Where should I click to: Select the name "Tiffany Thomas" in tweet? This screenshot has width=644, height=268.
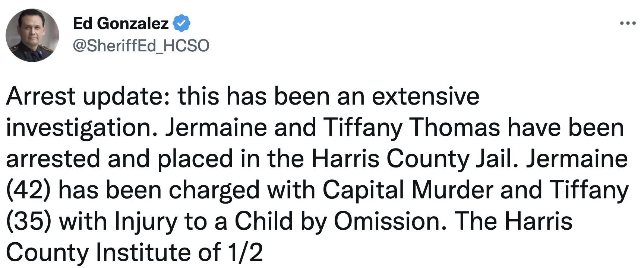pos(411,128)
